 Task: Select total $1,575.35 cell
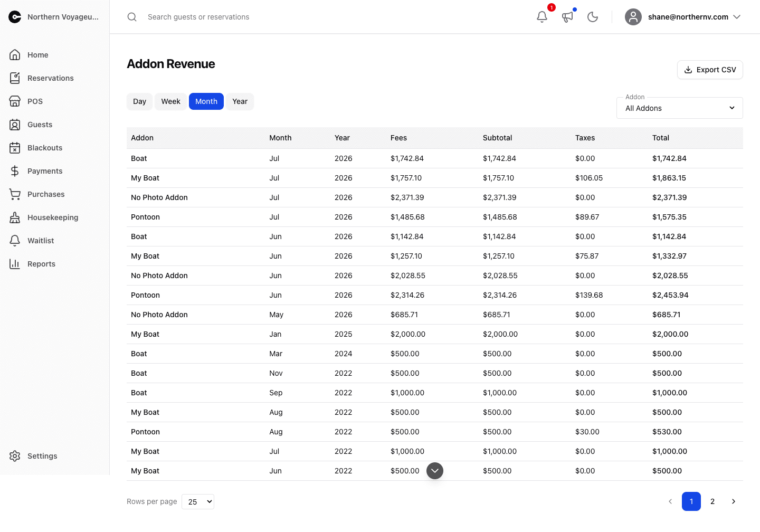[669, 217]
